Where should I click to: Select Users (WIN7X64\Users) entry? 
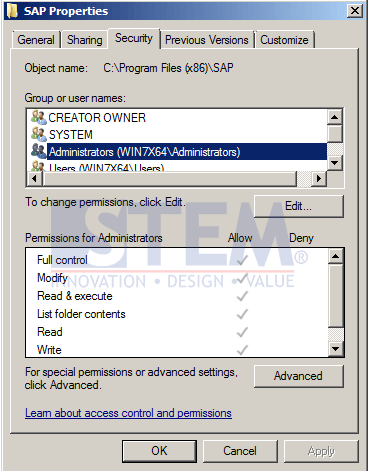[106, 167]
